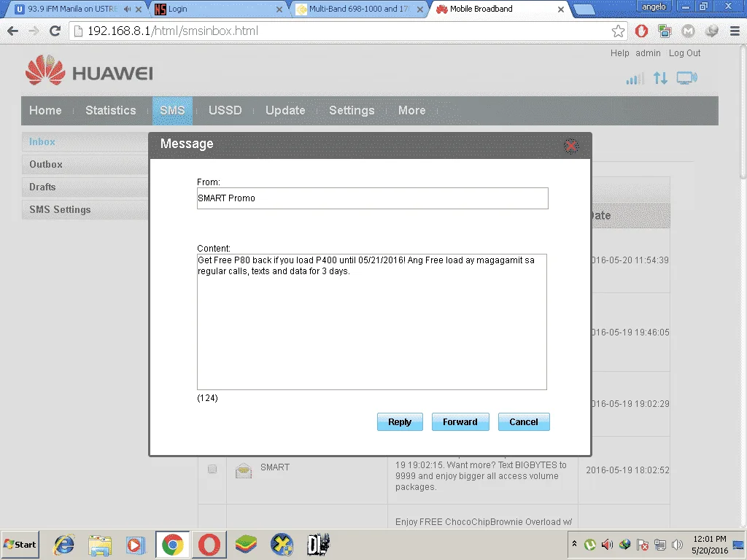Screen dimensions: 747x560
Task: Mute the iFM Manila tab speaker icon
Action: click(x=127, y=9)
